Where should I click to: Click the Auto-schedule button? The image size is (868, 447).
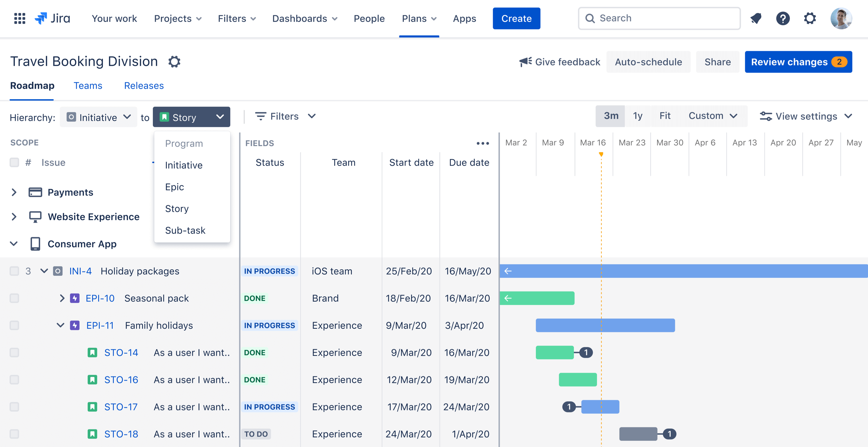click(x=649, y=62)
